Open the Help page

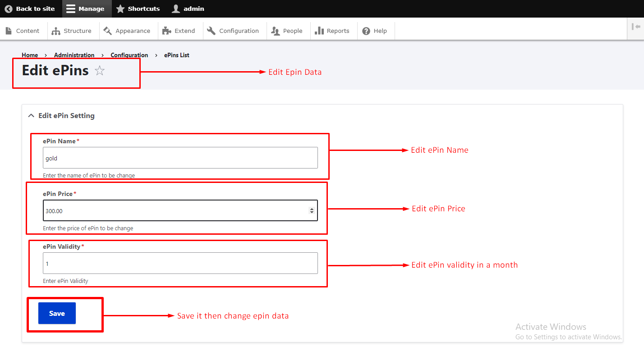coord(375,31)
